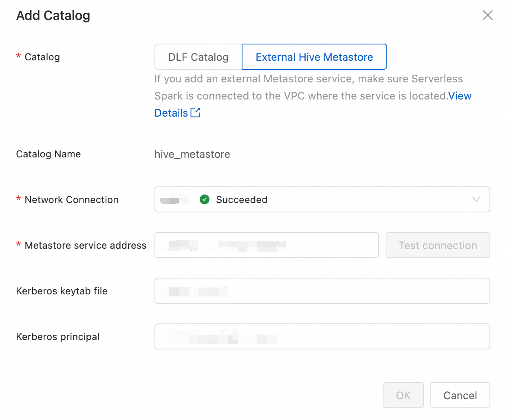507x420 pixels.
Task: Expand the Network Connection dropdown chevron
Action: [476, 199]
